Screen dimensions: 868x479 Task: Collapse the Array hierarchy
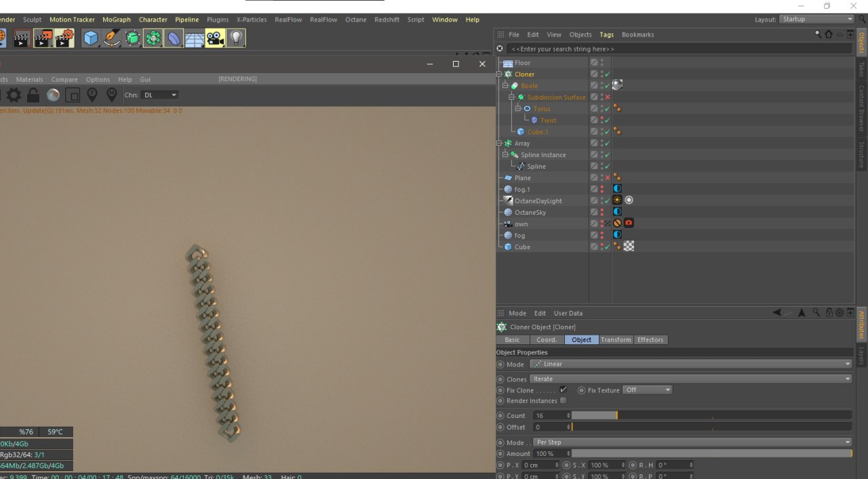pos(500,144)
